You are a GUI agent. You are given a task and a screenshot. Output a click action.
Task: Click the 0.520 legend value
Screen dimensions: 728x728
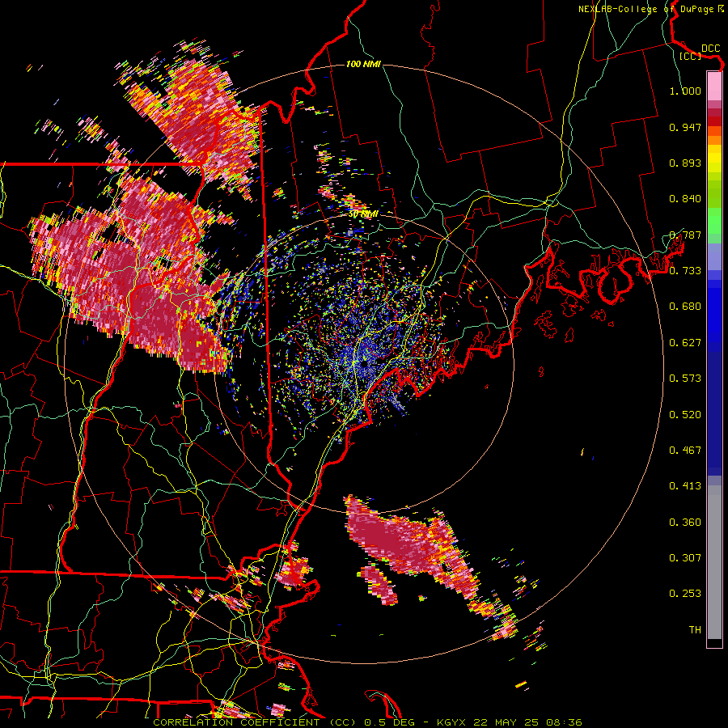685,415
